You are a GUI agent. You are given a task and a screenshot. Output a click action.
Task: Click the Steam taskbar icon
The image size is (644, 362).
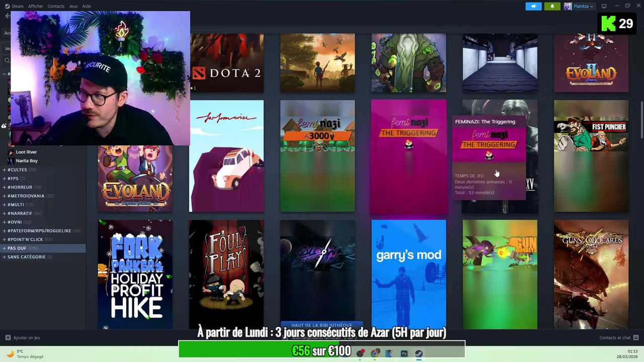419,353
